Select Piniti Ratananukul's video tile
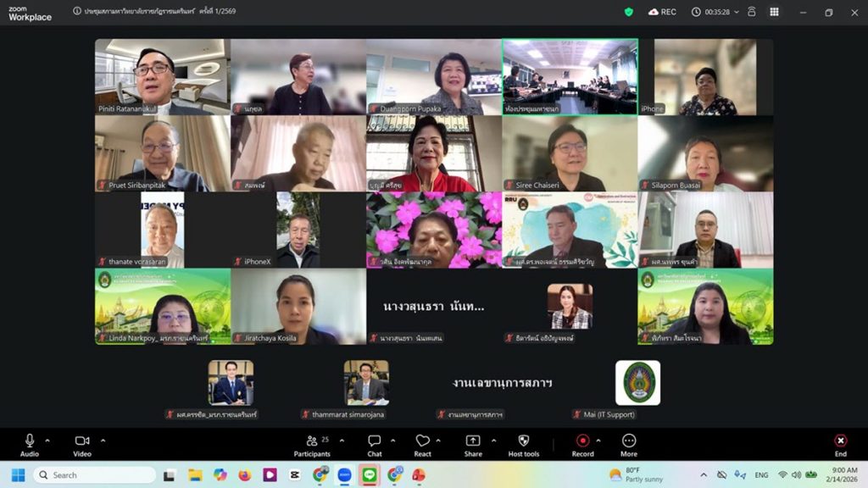 point(162,76)
